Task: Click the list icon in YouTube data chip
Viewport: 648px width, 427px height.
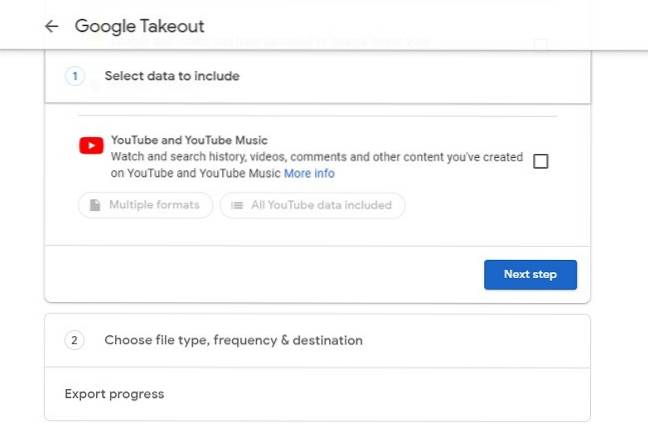Action: pyautogui.click(x=236, y=205)
